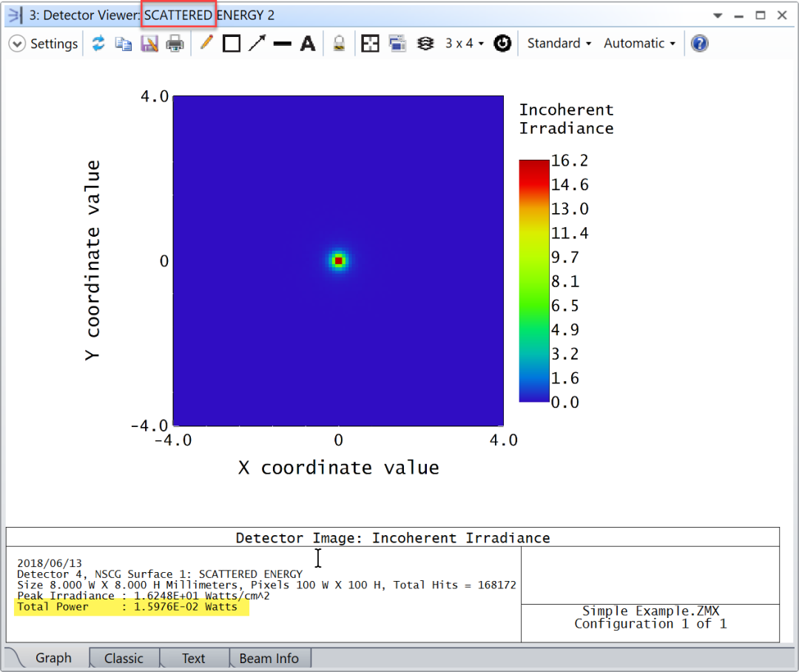This screenshot has height=672, width=799.
Task: Select the pencil annotation tool
Action: pyautogui.click(x=206, y=43)
